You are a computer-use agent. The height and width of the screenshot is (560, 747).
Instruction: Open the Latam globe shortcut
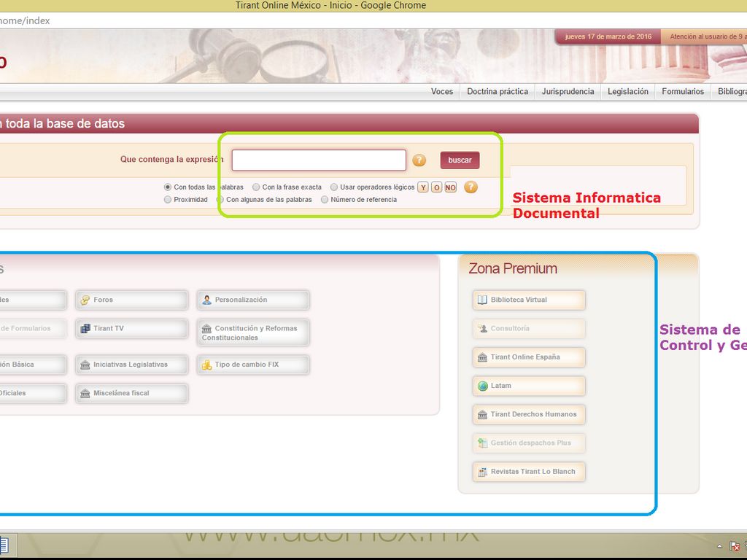pyautogui.click(x=529, y=386)
